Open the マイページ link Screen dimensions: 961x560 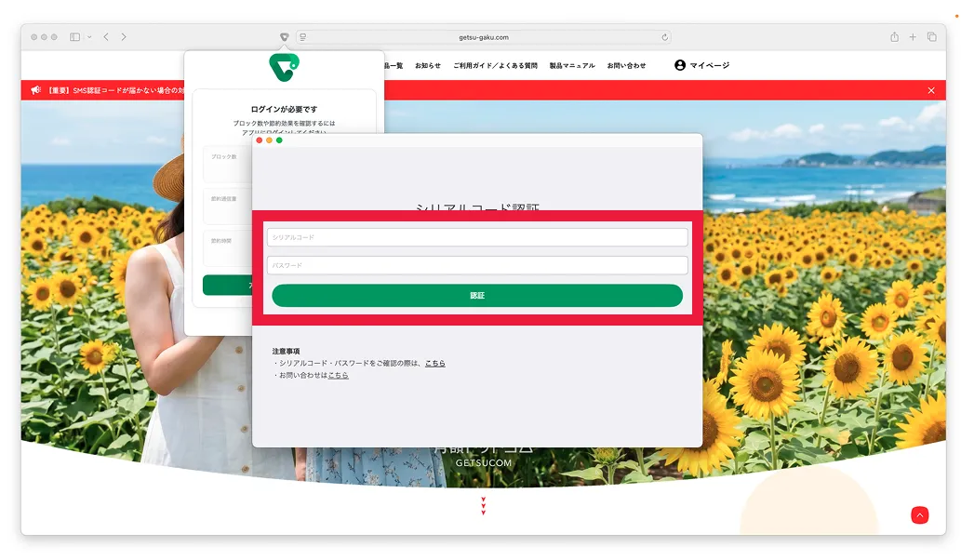pyautogui.click(x=709, y=65)
